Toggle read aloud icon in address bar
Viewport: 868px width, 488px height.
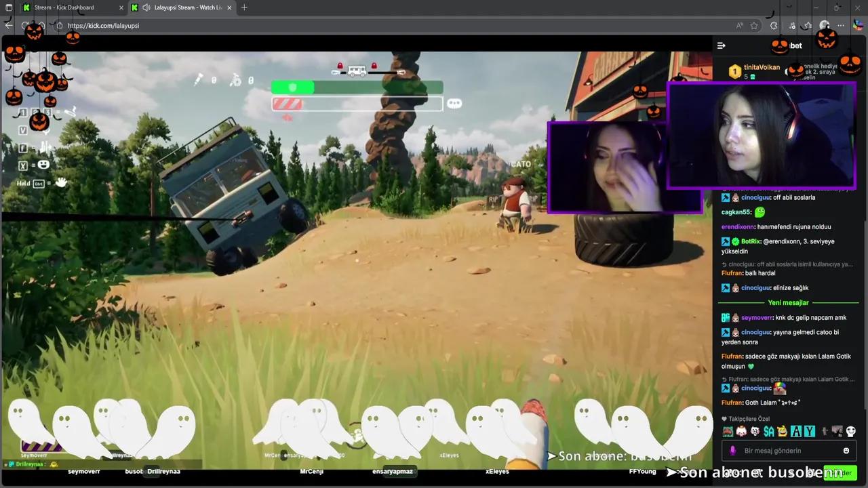click(740, 26)
